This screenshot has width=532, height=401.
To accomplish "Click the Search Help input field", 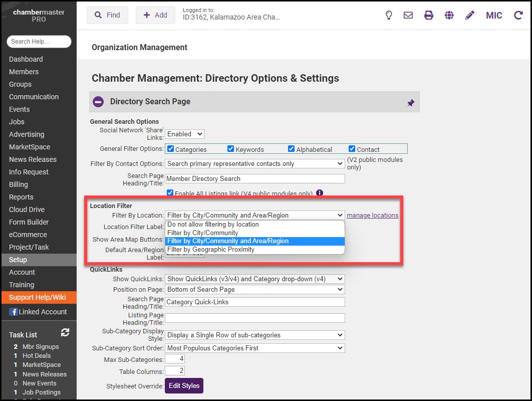I will tap(39, 42).
